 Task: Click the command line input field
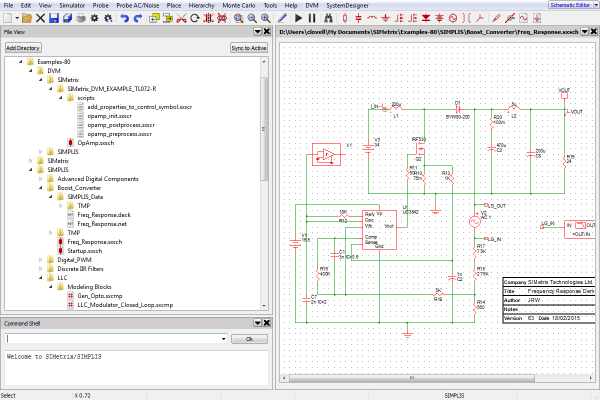tap(116, 339)
